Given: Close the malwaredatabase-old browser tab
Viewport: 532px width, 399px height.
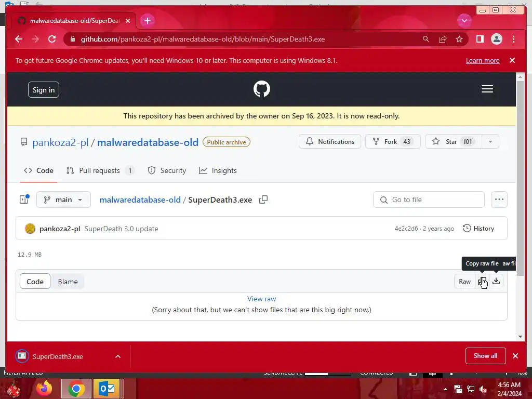Looking at the screenshot, I should pyautogui.click(x=128, y=21).
